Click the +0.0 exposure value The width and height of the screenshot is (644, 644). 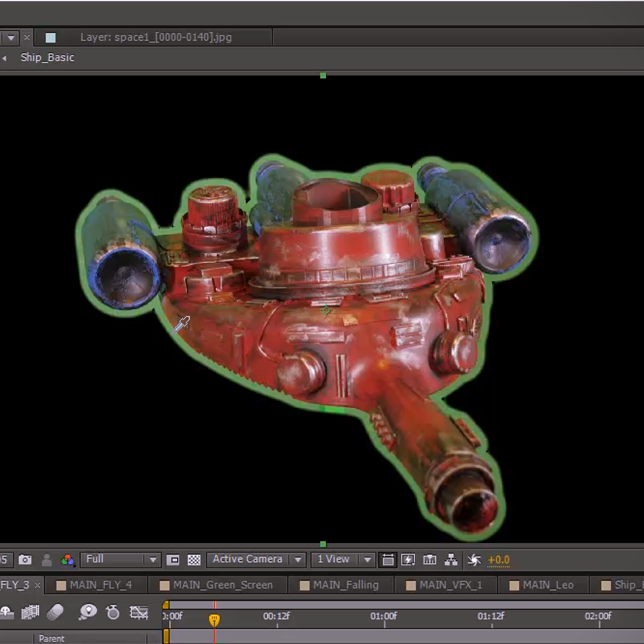tap(499, 560)
